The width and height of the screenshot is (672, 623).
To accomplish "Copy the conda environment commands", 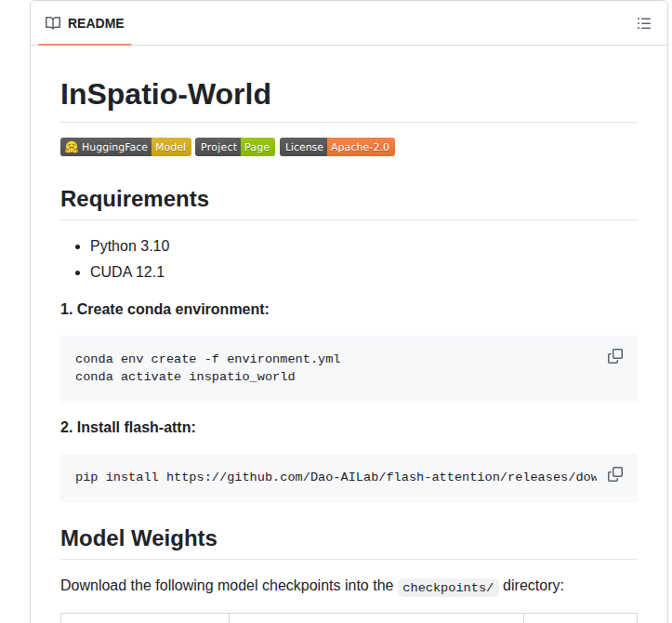I will tap(615, 356).
